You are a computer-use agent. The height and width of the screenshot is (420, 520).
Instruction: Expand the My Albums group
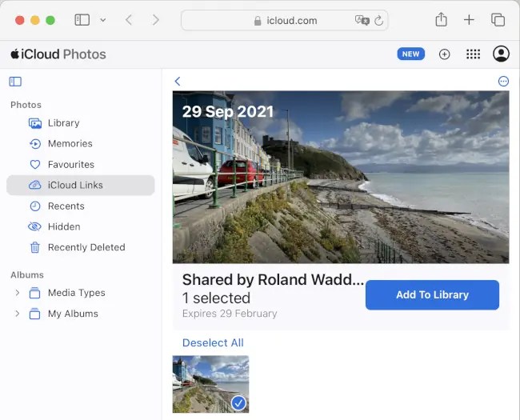pos(18,314)
